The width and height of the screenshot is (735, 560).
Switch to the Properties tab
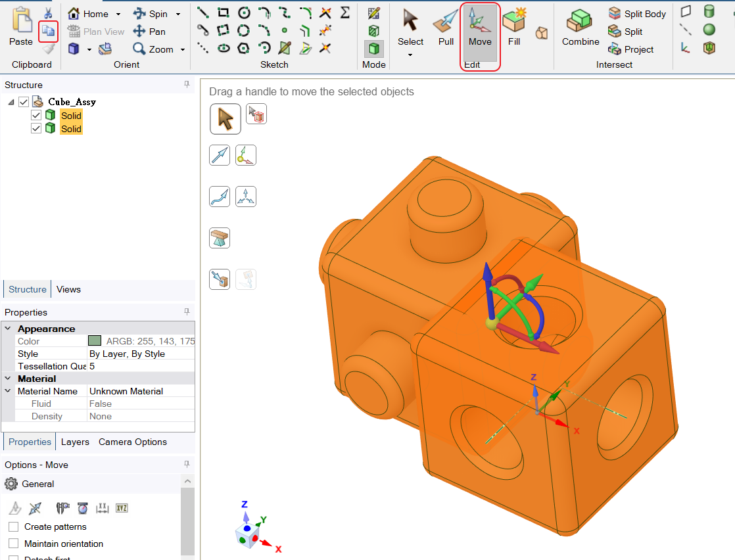pyautogui.click(x=30, y=442)
